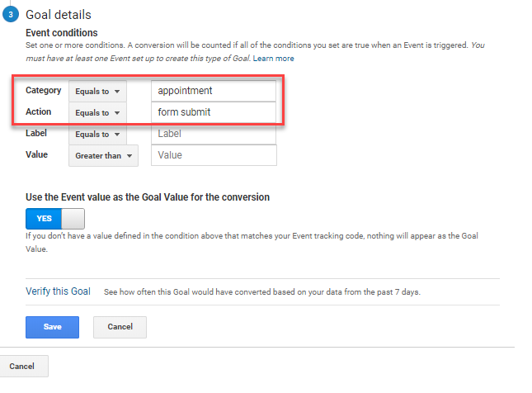Open the Action 'Equals to' dropdown
The image size is (532, 393).
(97, 112)
